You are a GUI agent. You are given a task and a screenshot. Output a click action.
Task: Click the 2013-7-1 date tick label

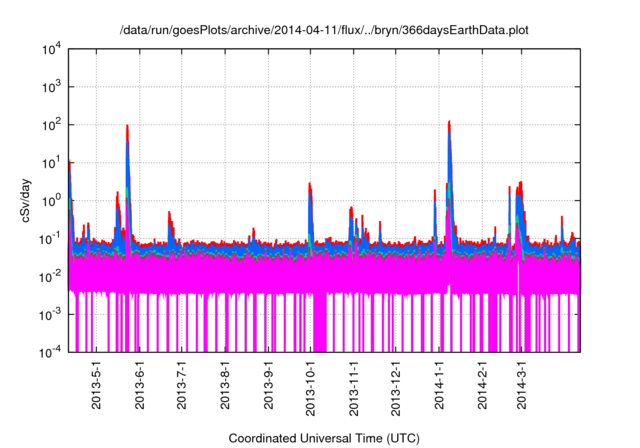(x=182, y=385)
